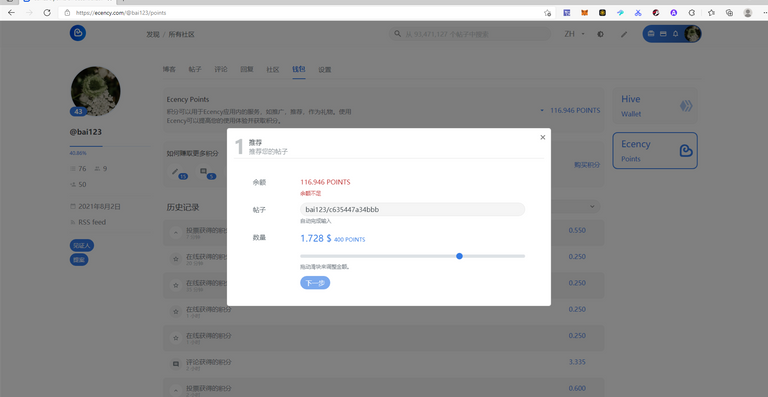Click the 3.335 points history value
Viewport: 768px width, 397px height.
tap(577, 362)
